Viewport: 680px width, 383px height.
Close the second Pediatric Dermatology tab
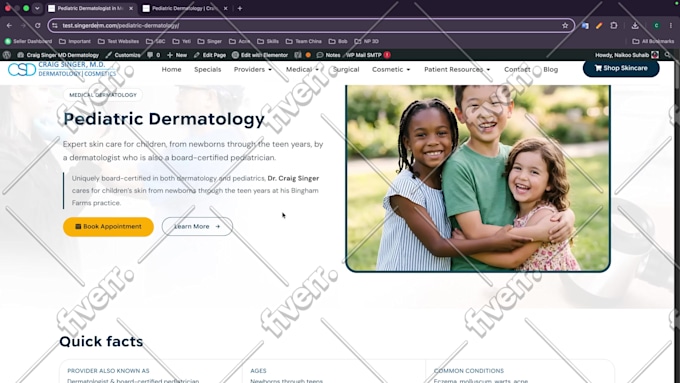[x=225, y=8]
